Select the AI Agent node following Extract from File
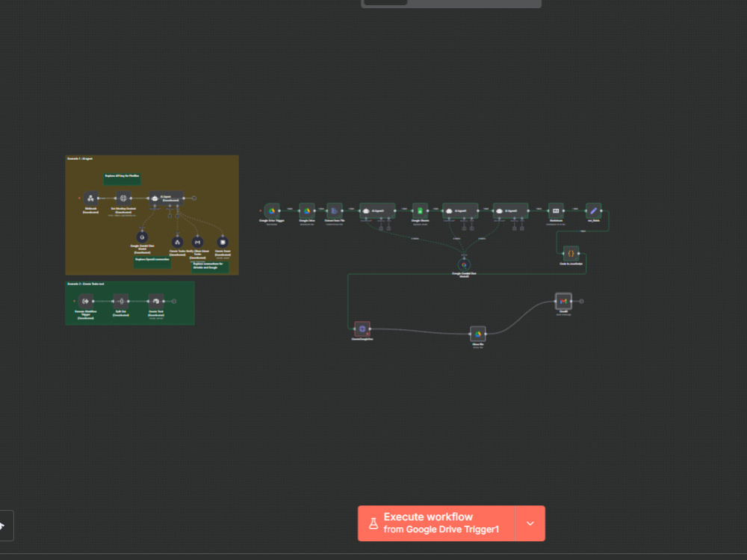The height and width of the screenshot is (560, 747). (377, 211)
